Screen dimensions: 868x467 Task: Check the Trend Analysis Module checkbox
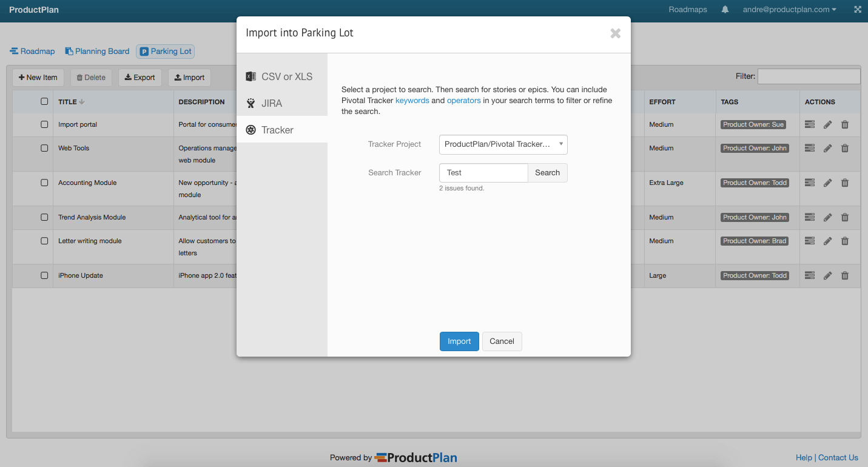[44, 217]
